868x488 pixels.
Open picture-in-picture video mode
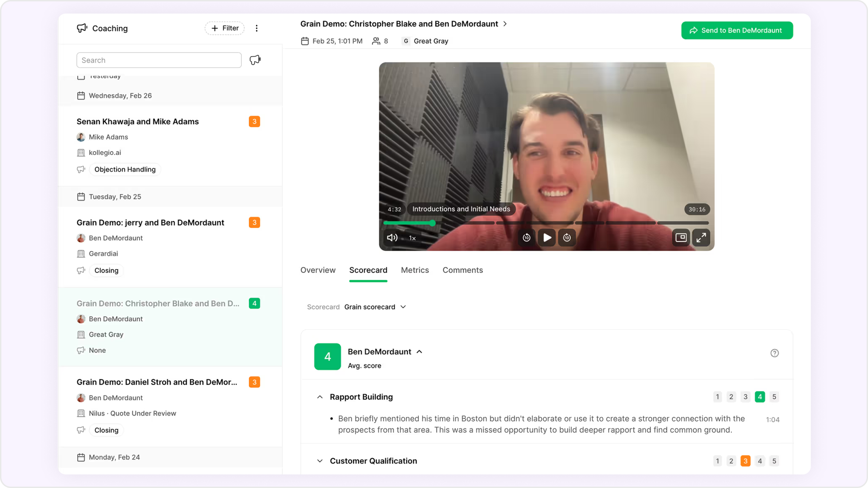coord(681,238)
